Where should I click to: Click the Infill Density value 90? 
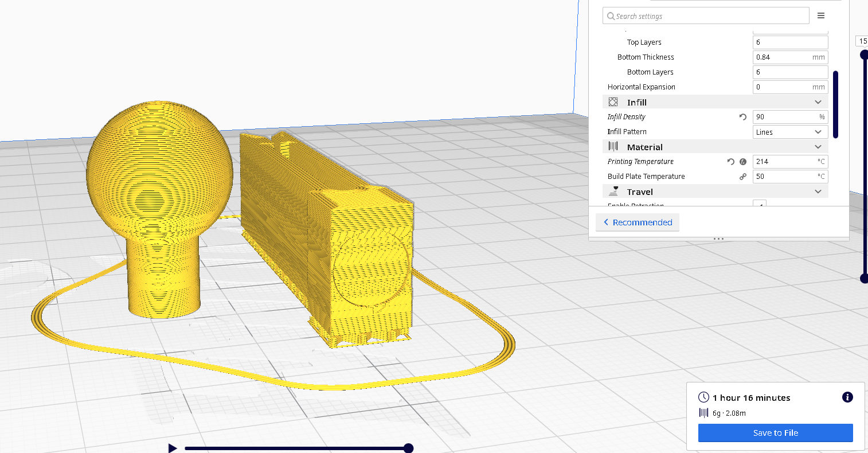click(790, 117)
